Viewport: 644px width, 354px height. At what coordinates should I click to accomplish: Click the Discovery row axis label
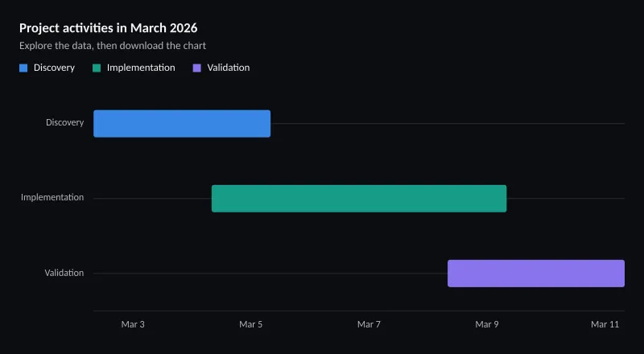pos(65,122)
